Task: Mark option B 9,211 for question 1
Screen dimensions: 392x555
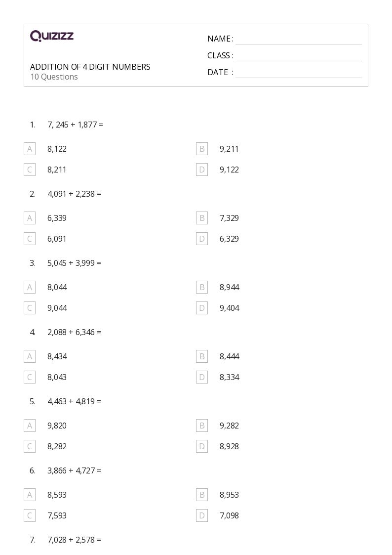Action: pos(202,149)
